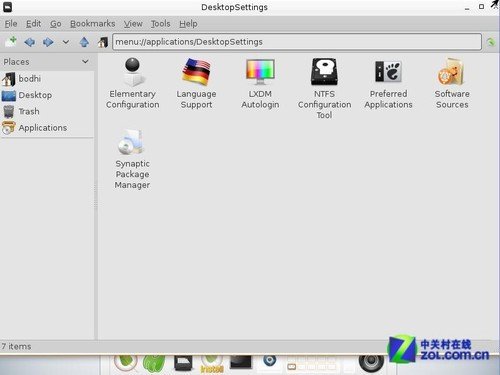Launch LXDM Autologin monitor icon
500x375 pixels.
pos(260,72)
